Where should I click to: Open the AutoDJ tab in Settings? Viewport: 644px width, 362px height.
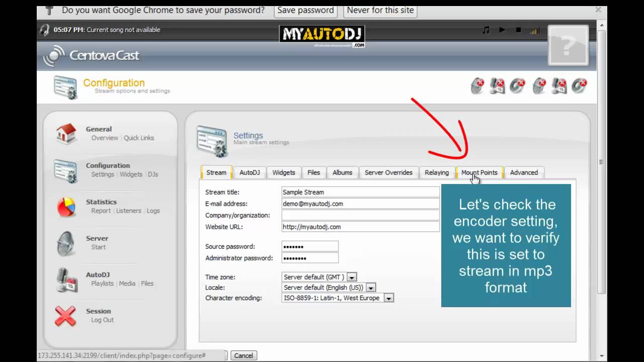(250, 172)
